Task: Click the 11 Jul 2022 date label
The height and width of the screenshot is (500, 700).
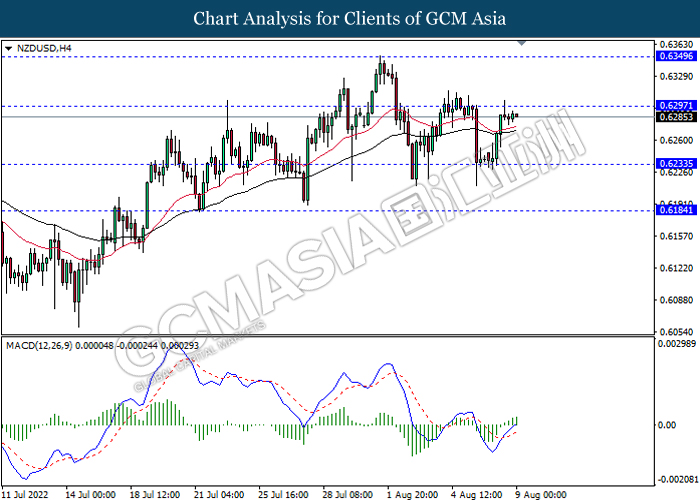Action: coord(25,495)
